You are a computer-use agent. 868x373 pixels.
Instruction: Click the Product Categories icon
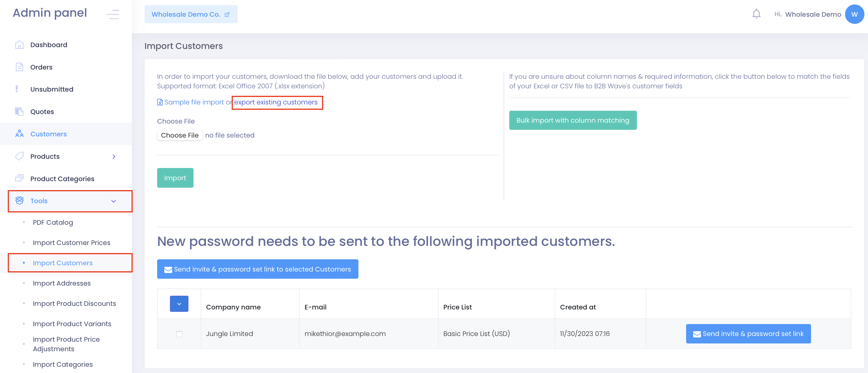[x=19, y=178]
